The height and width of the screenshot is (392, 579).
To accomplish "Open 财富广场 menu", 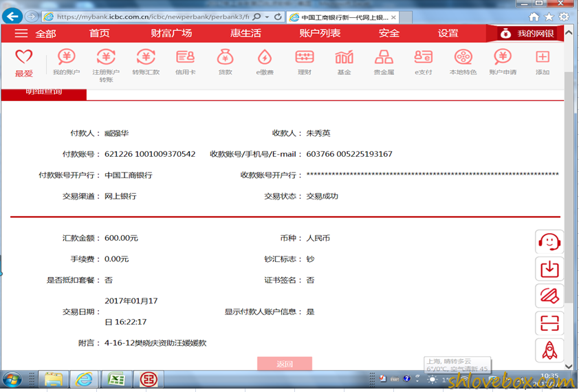I will pos(171,33).
